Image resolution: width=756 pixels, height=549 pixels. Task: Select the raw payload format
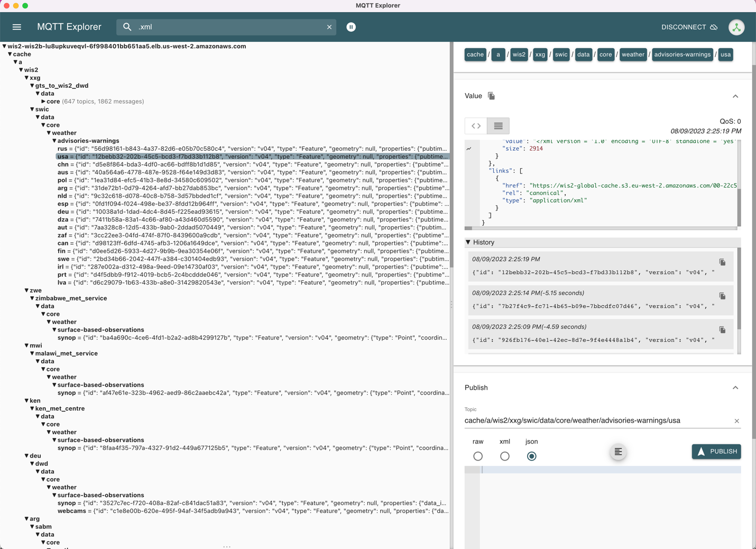(478, 456)
